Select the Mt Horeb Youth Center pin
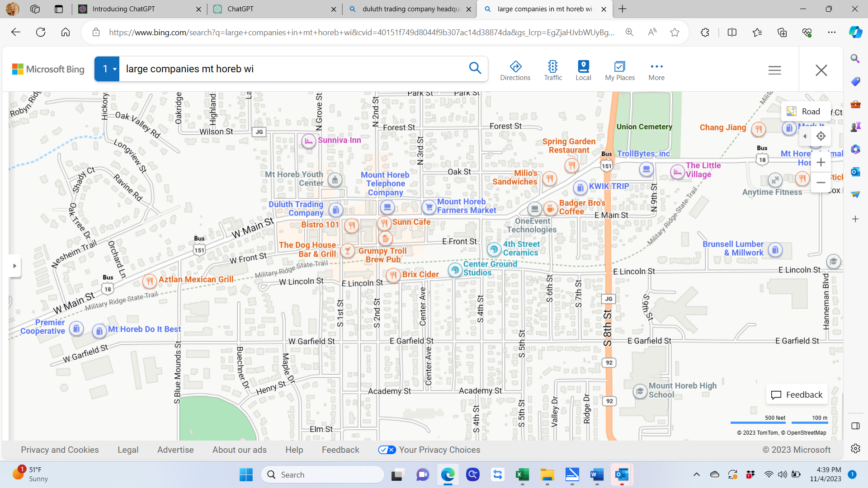 pos(335,180)
